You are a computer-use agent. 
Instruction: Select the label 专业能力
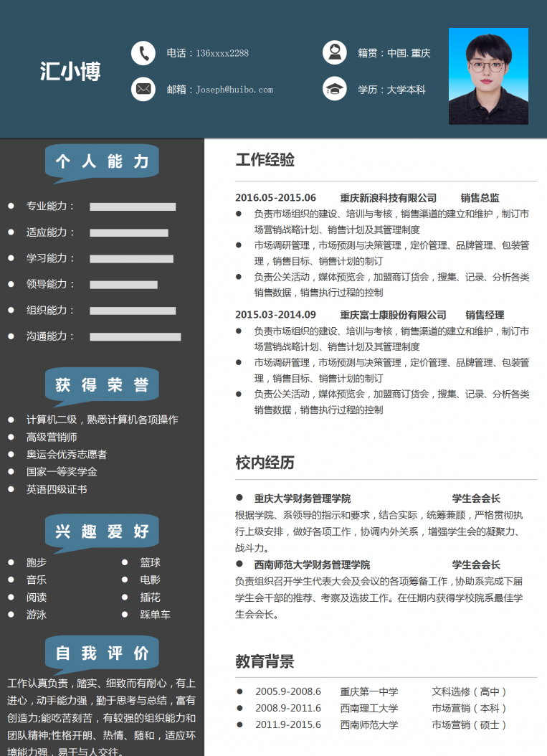47,206
